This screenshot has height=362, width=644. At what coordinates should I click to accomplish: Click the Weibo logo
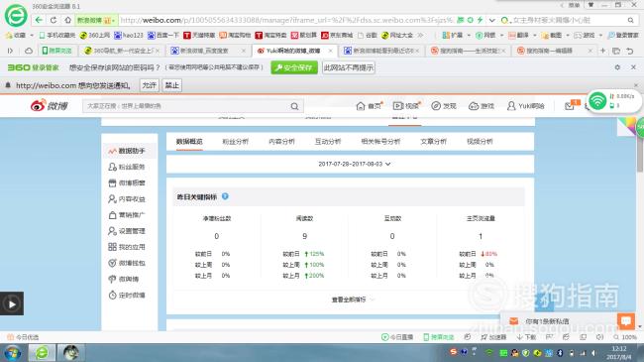[49, 106]
